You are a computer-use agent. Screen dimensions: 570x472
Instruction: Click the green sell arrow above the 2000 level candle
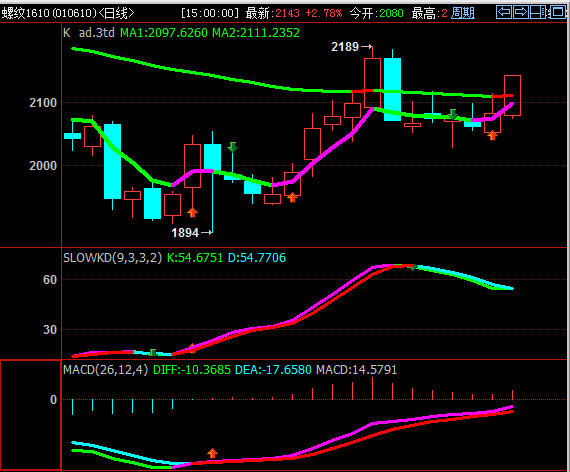click(x=233, y=147)
